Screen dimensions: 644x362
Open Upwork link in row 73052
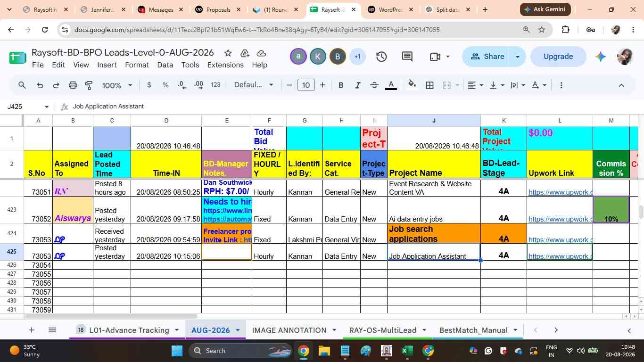(561, 219)
